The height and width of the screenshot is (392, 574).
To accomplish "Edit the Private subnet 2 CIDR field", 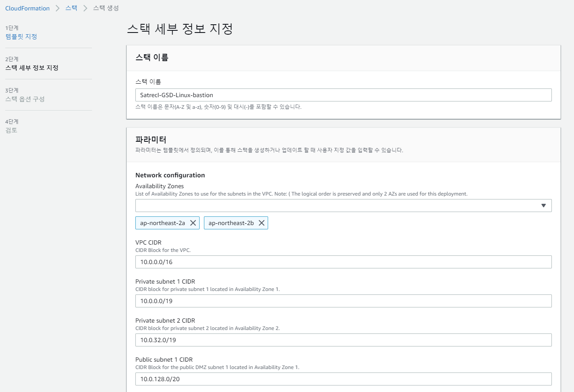I will click(x=343, y=340).
